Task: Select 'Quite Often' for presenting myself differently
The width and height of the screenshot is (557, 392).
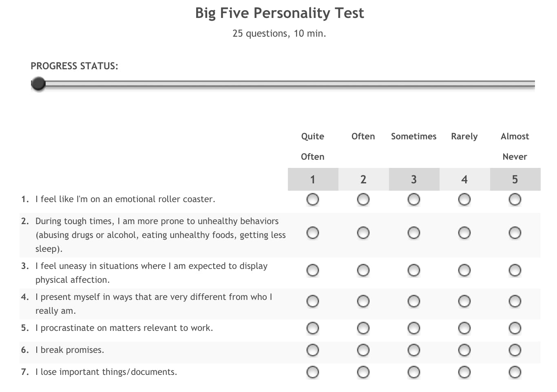Action: coord(313,302)
